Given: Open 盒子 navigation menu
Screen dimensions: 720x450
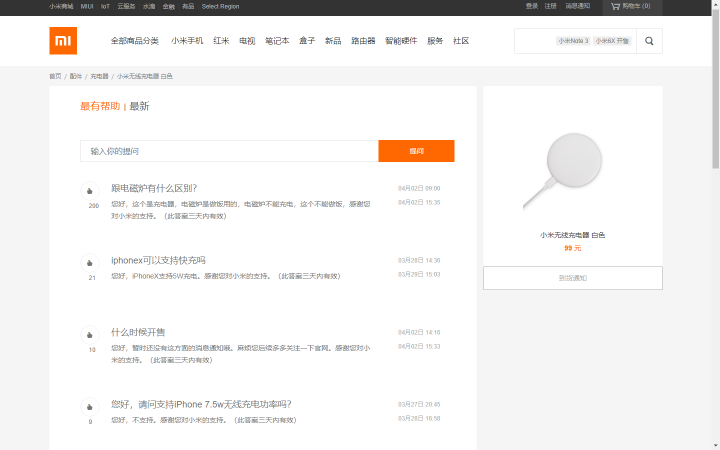Looking at the screenshot, I should pos(307,41).
